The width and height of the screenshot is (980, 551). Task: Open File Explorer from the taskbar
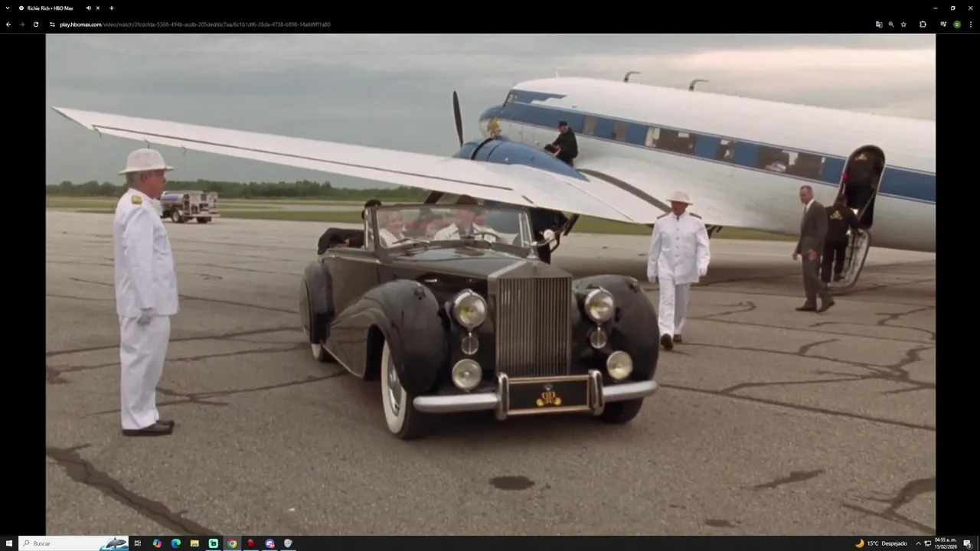[x=194, y=543]
